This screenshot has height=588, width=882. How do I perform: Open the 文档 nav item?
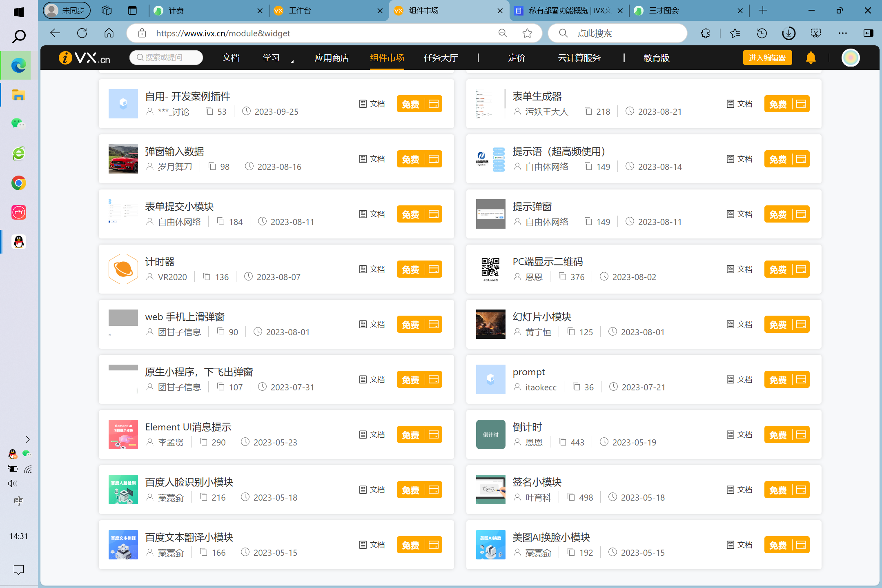[231, 58]
